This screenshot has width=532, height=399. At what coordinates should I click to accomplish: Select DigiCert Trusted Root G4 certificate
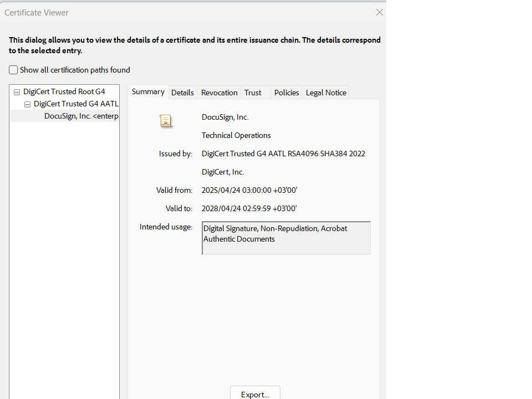(x=64, y=91)
